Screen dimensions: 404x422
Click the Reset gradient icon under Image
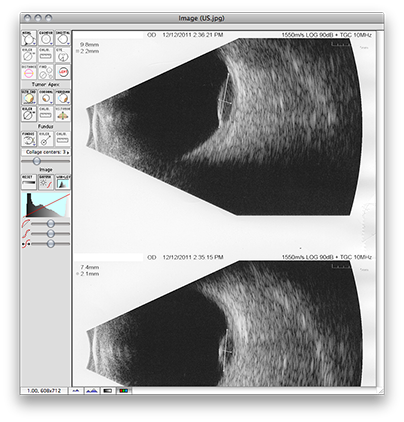pyautogui.click(x=29, y=182)
